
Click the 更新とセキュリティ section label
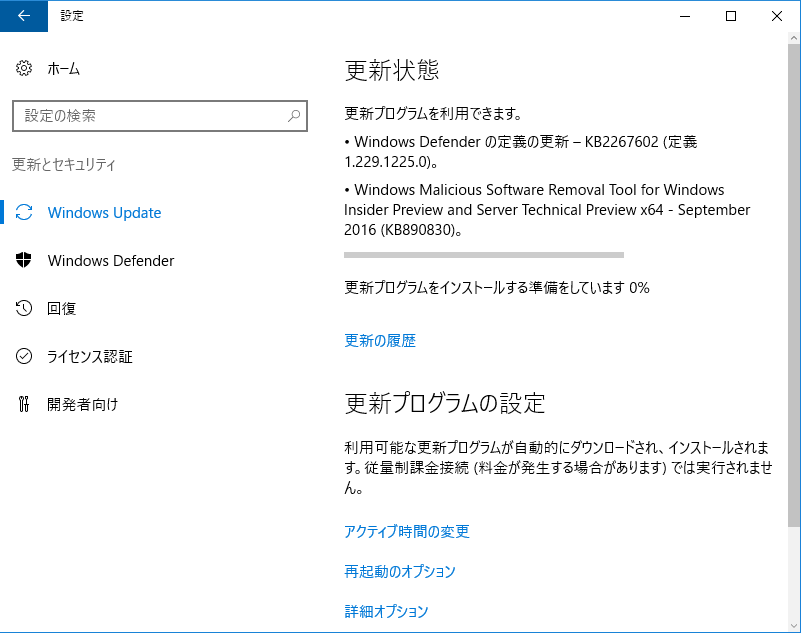64,165
